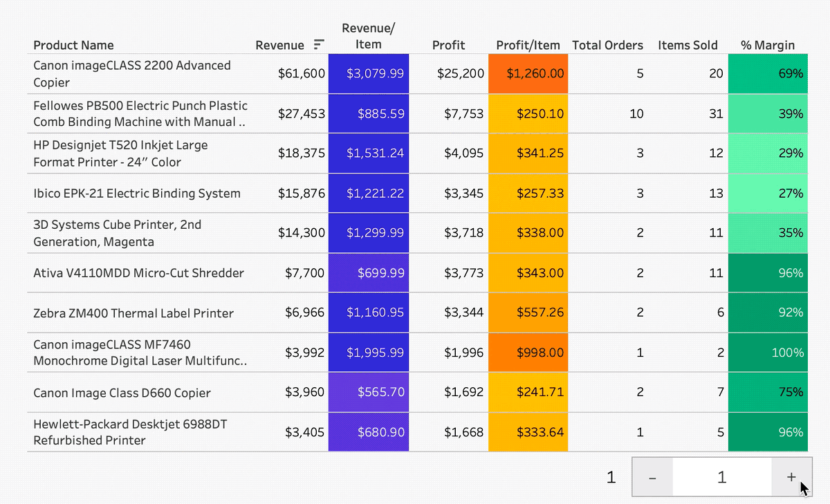
Task: Click the Items Sold column header
Action: (688, 45)
